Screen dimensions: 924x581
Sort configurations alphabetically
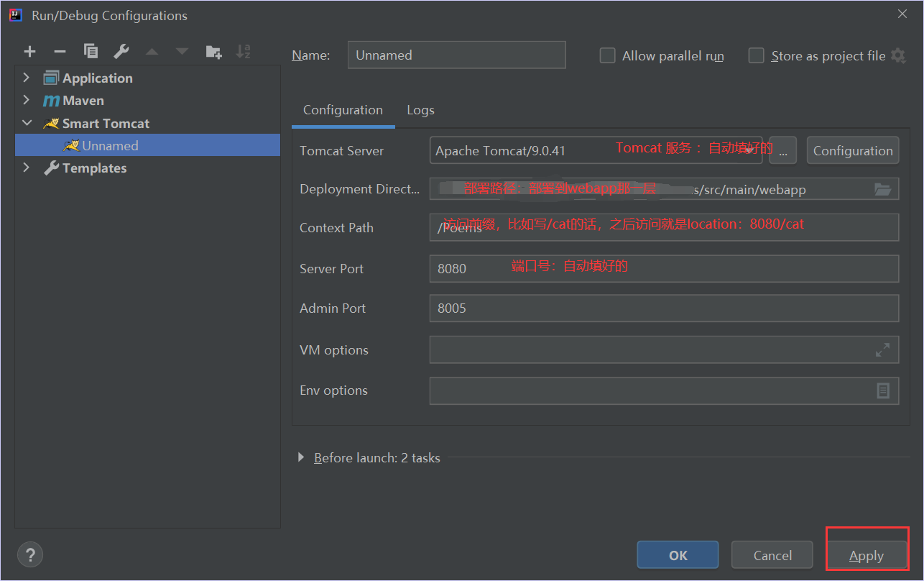(x=243, y=51)
